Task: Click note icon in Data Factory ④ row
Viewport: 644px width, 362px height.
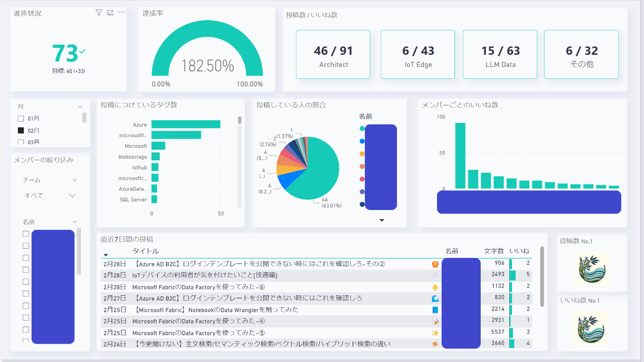Action: click(x=435, y=321)
